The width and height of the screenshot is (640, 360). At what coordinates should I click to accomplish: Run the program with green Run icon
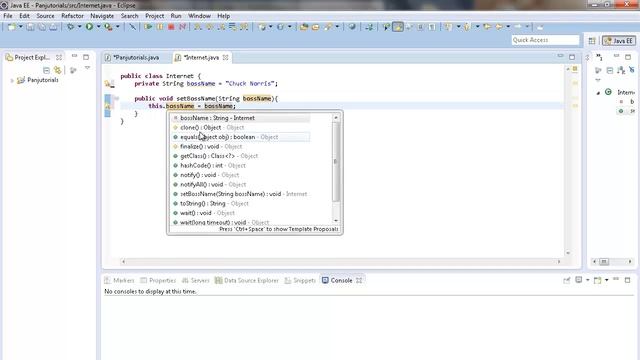coord(89,27)
